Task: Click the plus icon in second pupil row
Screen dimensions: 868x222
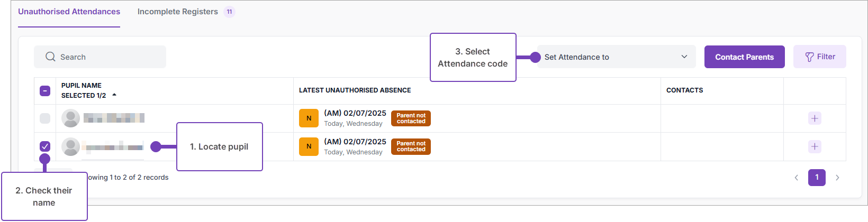Action: pyautogui.click(x=815, y=146)
